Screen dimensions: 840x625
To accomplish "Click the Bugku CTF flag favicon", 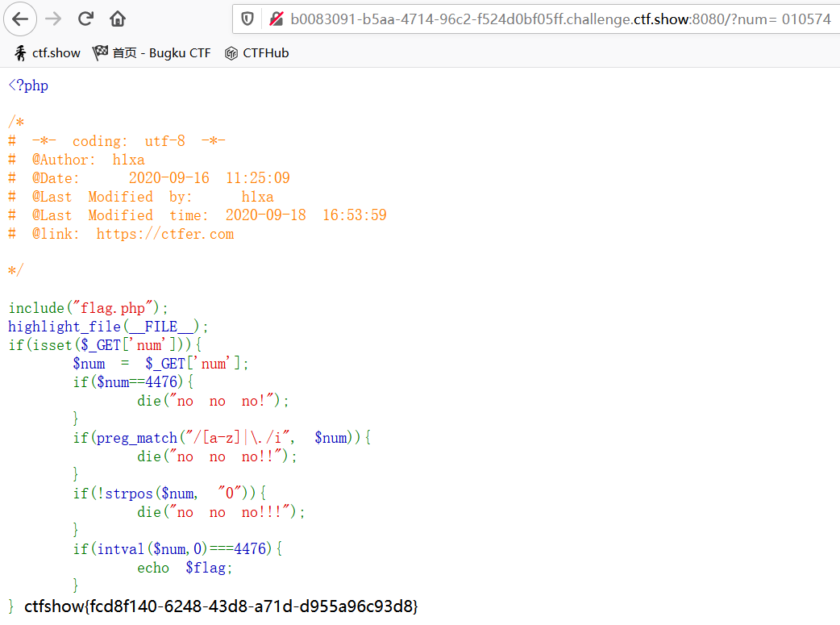I will [x=100, y=53].
